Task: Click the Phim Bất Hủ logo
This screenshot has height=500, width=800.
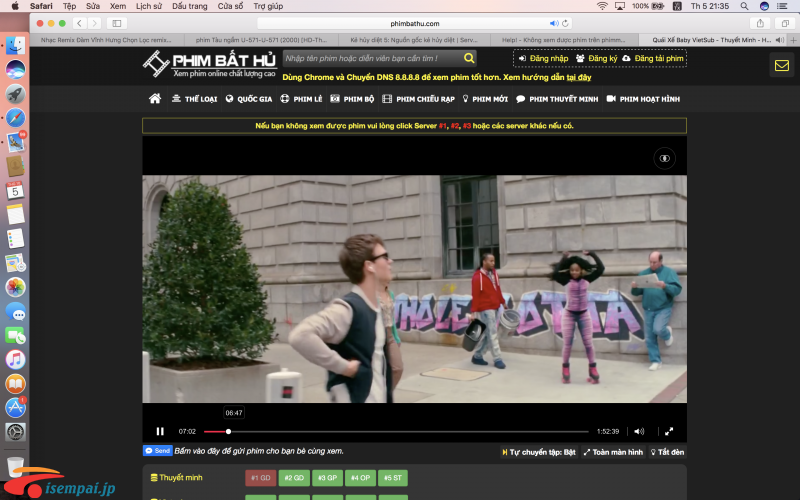Action: [x=210, y=64]
